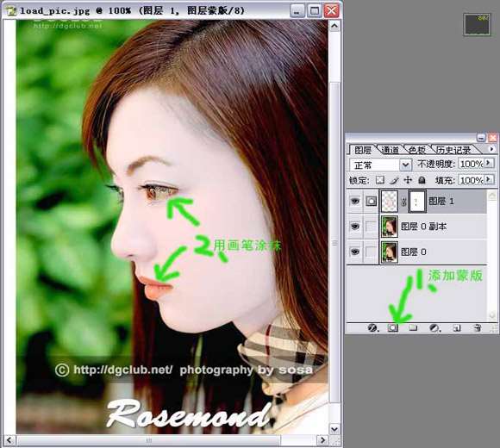Hide 图层 0 副本 layer visibility

point(355,227)
